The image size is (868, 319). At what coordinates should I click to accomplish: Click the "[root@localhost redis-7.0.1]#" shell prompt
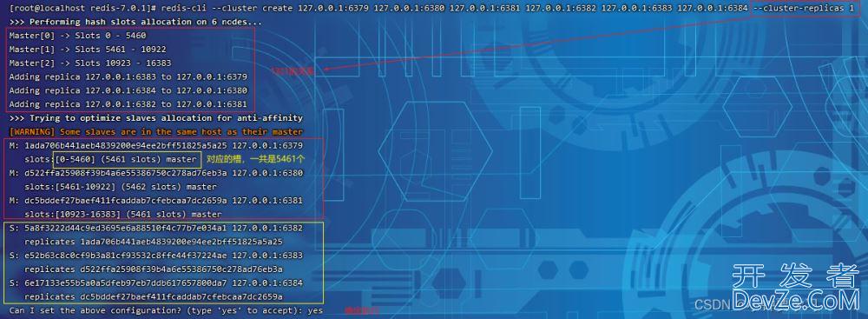(x=83, y=9)
